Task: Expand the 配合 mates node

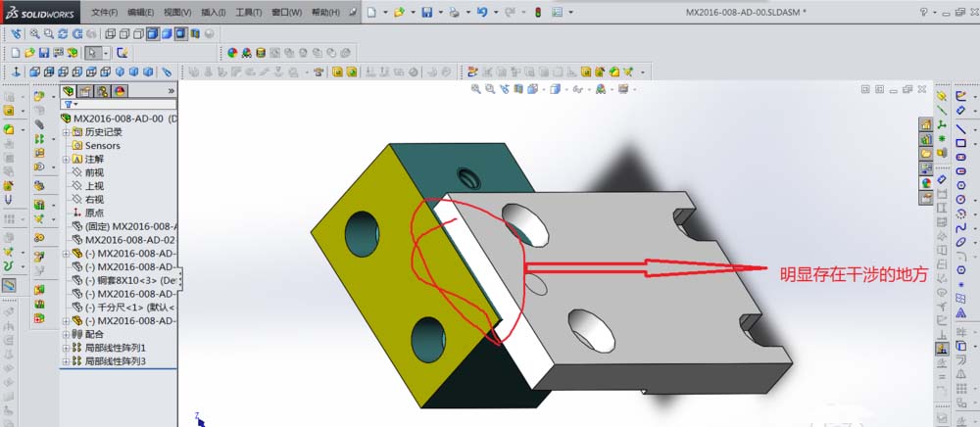Action: point(66,334)
